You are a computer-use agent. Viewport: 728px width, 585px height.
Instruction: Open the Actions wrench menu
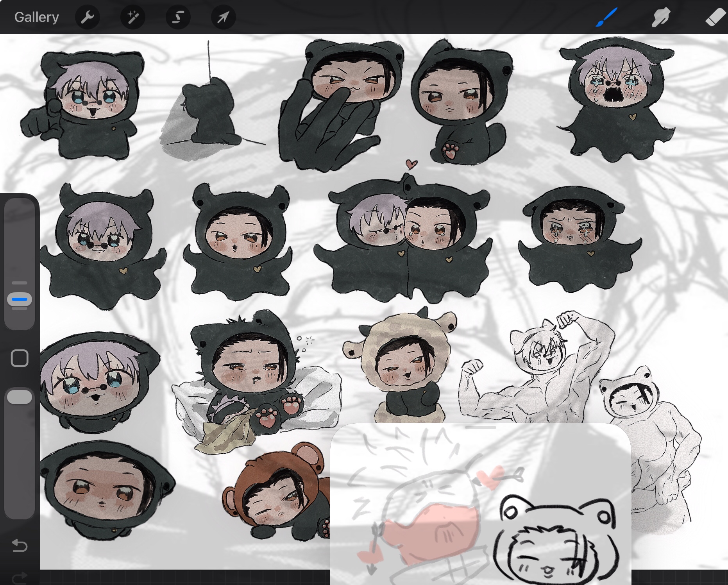[87, 17]
